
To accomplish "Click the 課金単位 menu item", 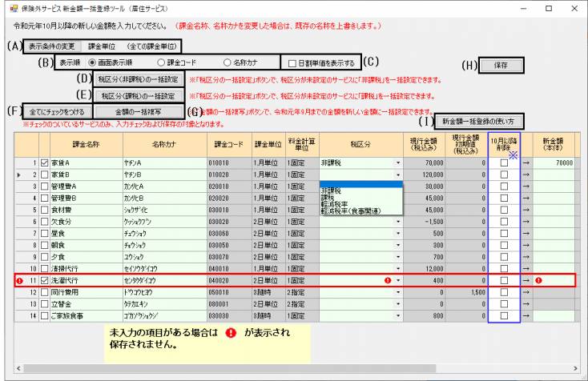I will point(101,46).
